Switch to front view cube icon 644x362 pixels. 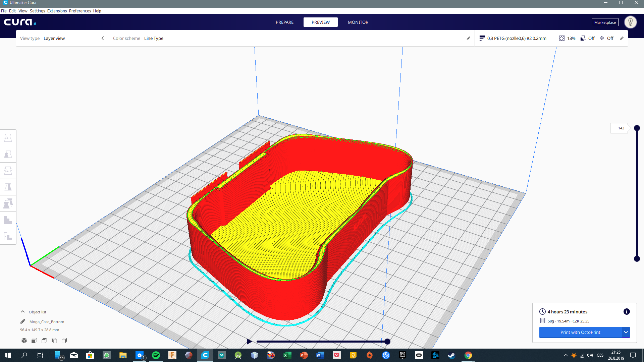pos(34,341)
